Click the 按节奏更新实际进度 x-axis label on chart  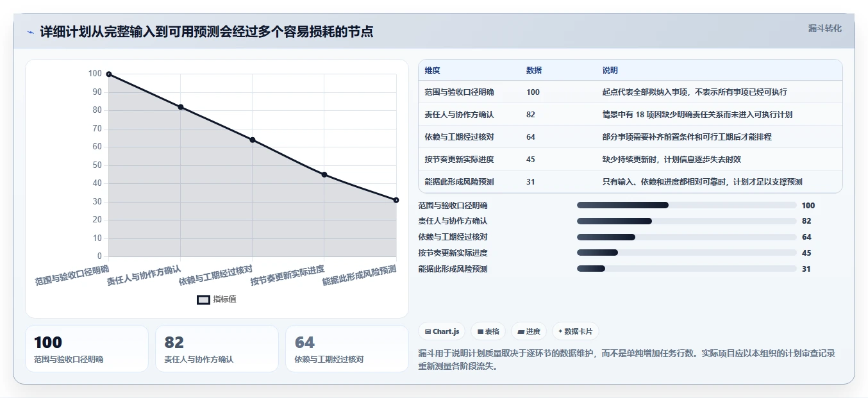pyautogui.click(x=288, y=276)
